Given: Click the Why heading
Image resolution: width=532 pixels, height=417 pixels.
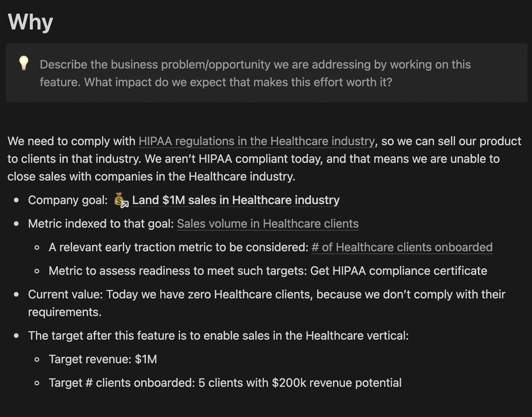Looking at the screenshot, I should (x=31, y=22).
